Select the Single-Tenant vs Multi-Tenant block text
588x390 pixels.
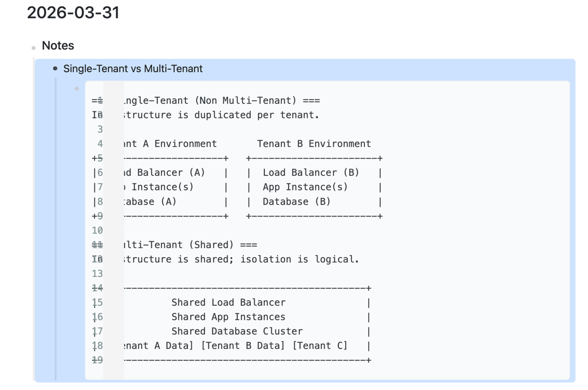pyautogui.click(x=133, y=69)
